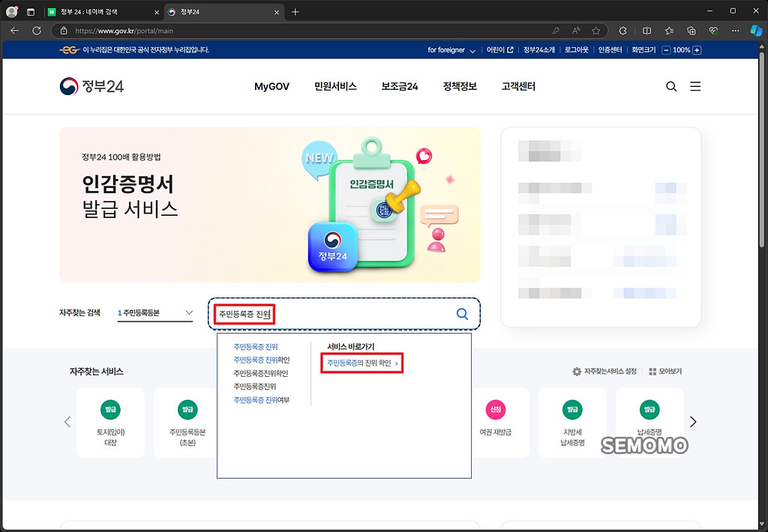This screenshot has width=768, height=532.
Task: Open the 보조금24 menu
Action: [x=400, y=87]
